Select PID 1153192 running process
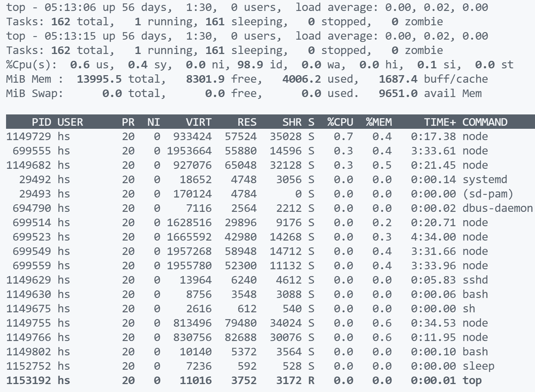Screen dimensions: 535x392 click(x=28, y=380)
